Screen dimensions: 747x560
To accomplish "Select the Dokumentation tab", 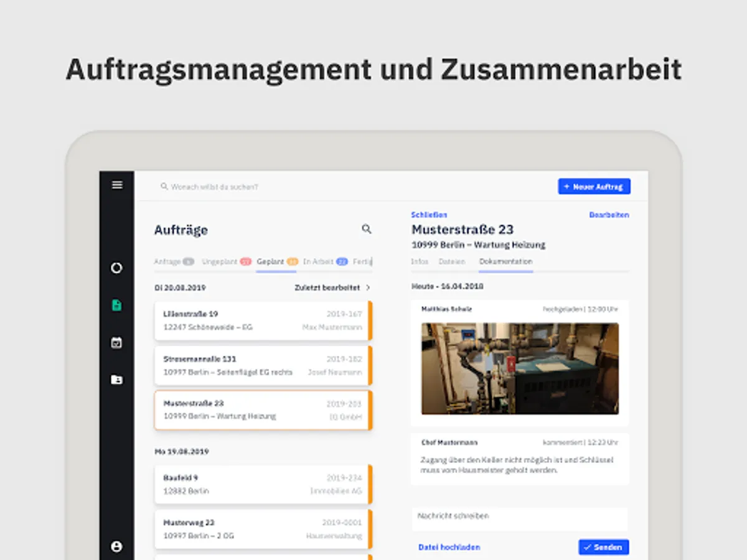I will tap(505, 262).
